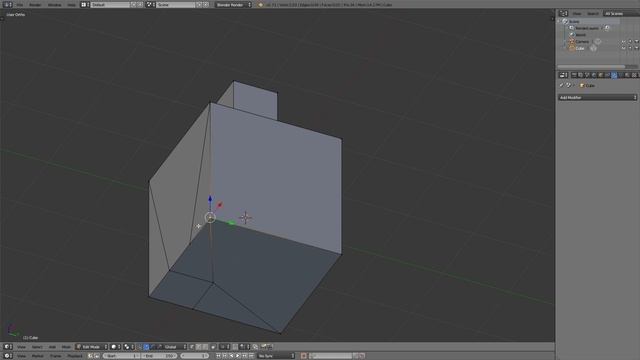
Task: Toggle limit selection to visible
Action: pyautogui.click(x=213, y=347)
